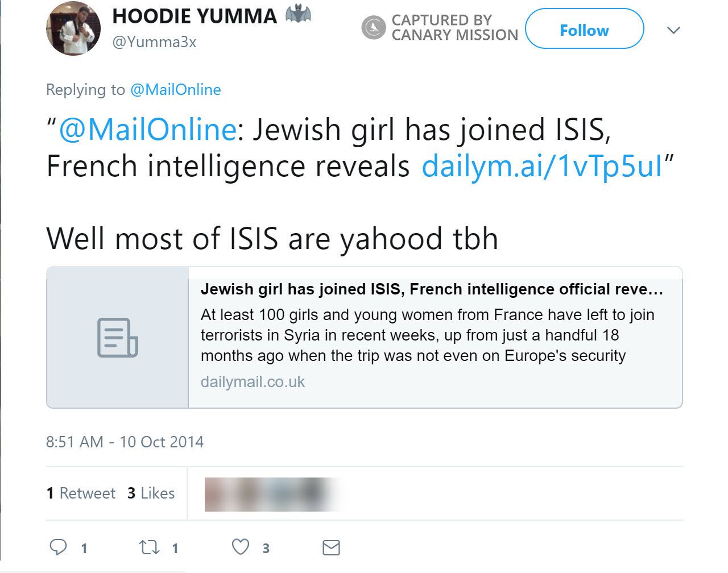Image resolution: width=728 pixels, height=573 pixels.
Task: Click the dailymail.co.uk domain in card
Action: click(x=253, y=381)
